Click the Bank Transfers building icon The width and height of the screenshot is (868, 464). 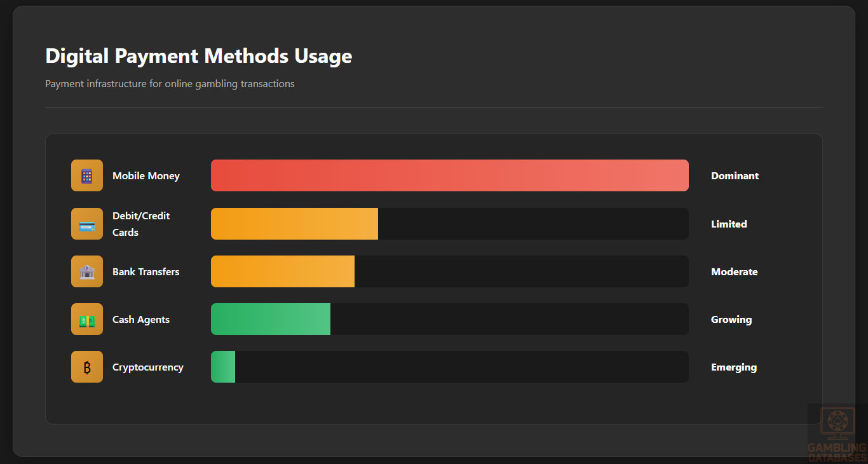(87, 272)
